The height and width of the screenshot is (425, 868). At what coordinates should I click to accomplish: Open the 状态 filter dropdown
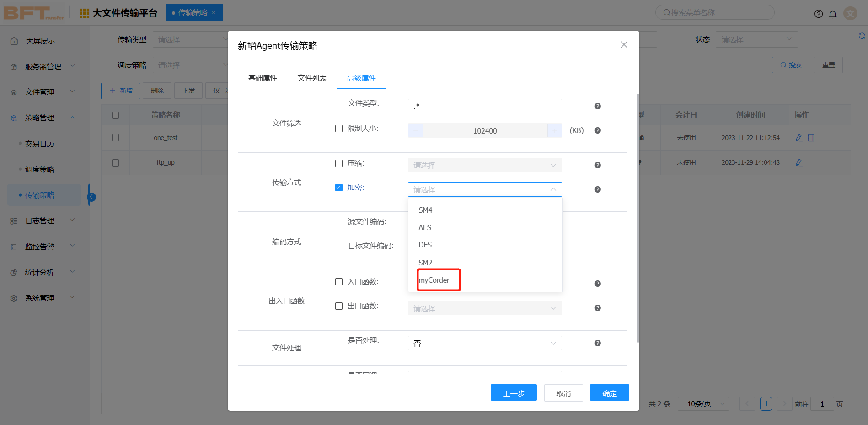tap(756, 39)
